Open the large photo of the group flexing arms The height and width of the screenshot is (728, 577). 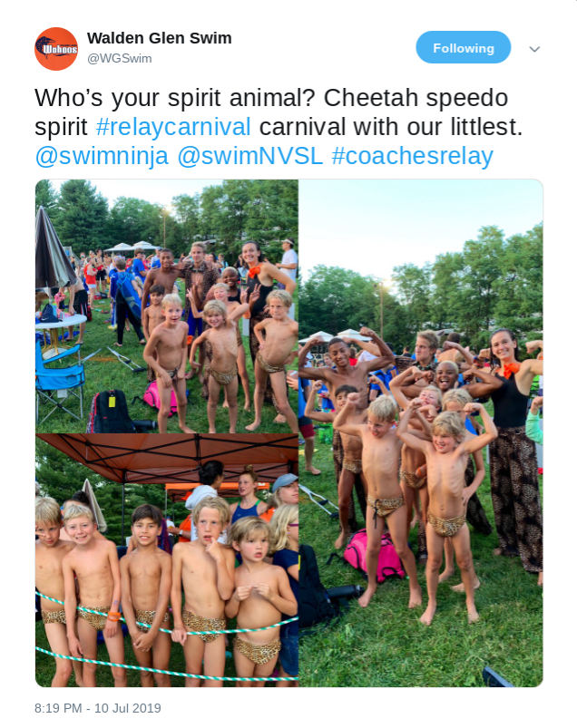click(x=421, y=433)
